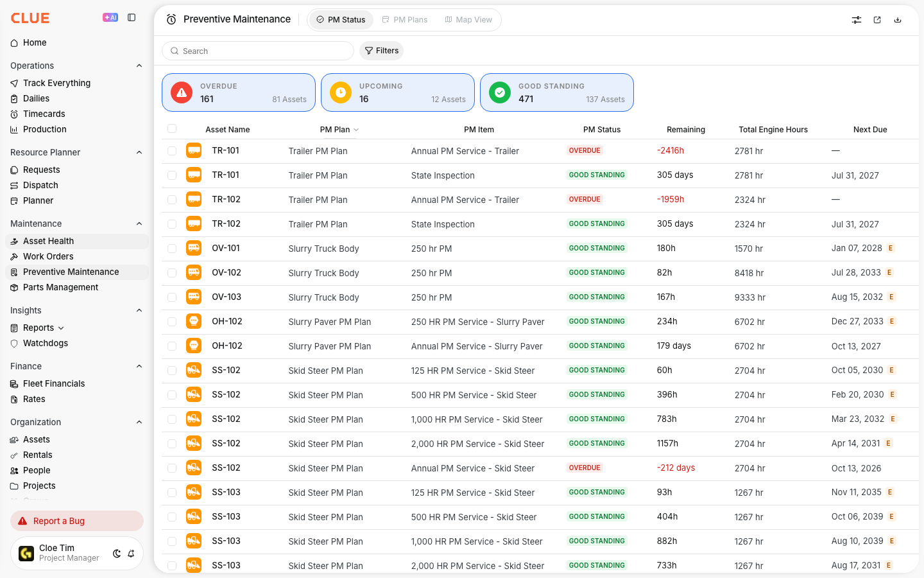
Task: Check the OV-102 row checkbox
Action: [x=172, y=273]
